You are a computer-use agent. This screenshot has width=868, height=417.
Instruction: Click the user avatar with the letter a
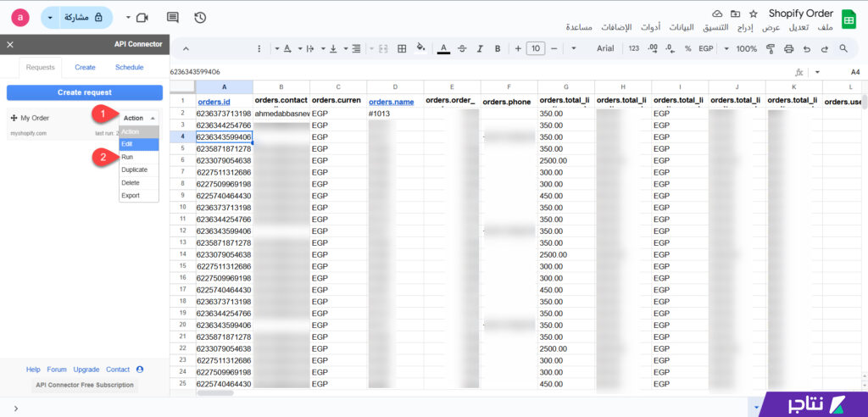(x=20, y=18)
